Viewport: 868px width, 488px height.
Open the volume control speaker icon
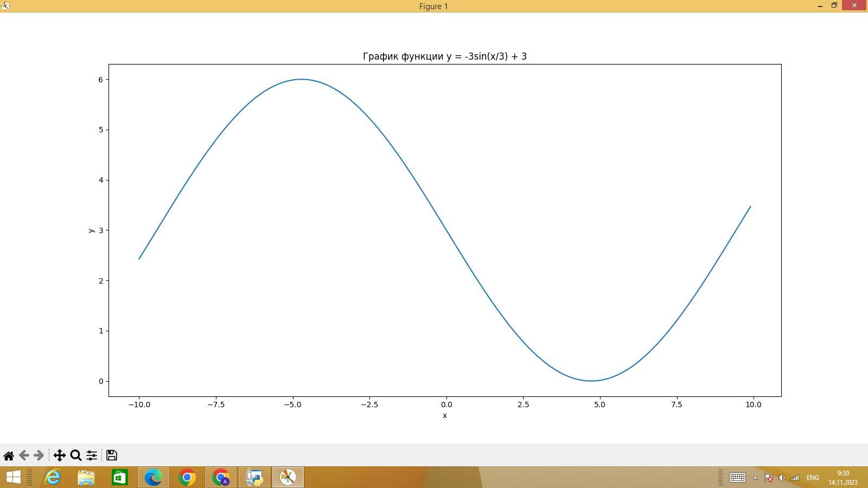point(782,478)
